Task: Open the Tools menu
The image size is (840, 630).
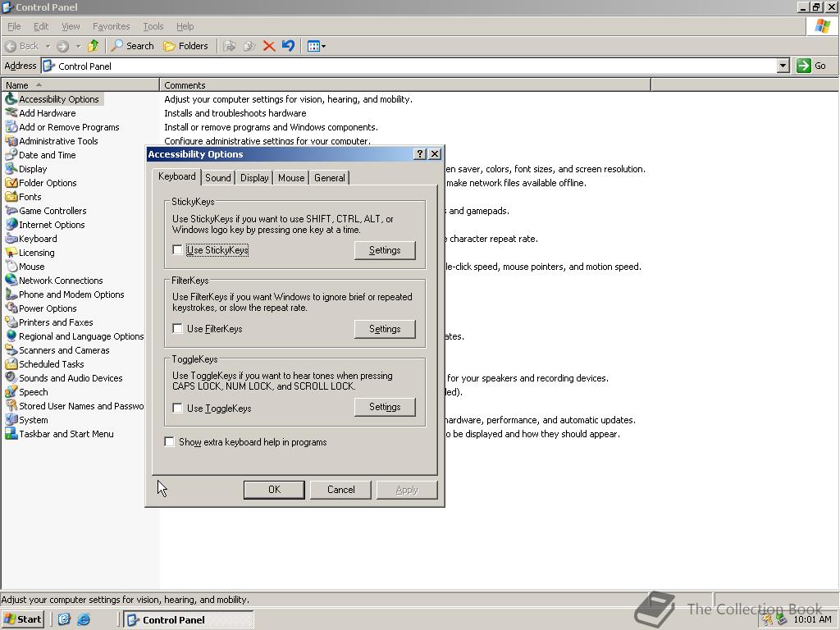Action: [153, 26]
